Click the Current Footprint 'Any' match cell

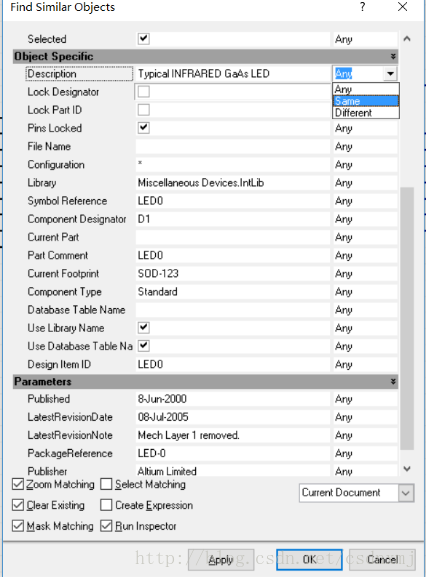(365, 274)
